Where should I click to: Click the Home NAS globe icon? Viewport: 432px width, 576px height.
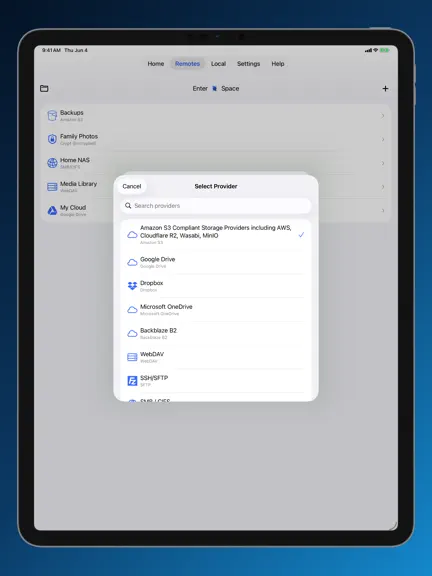(x=52, y=163)
